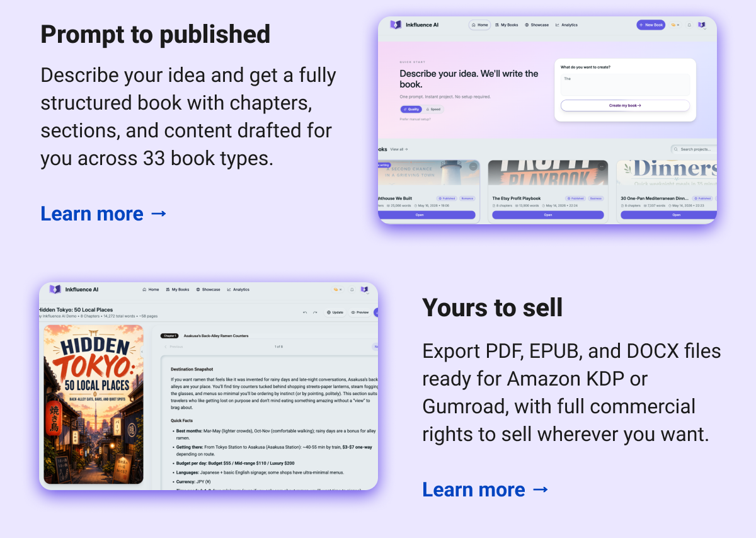Open profile avatar menu in editor navbar

pos(365,290)
